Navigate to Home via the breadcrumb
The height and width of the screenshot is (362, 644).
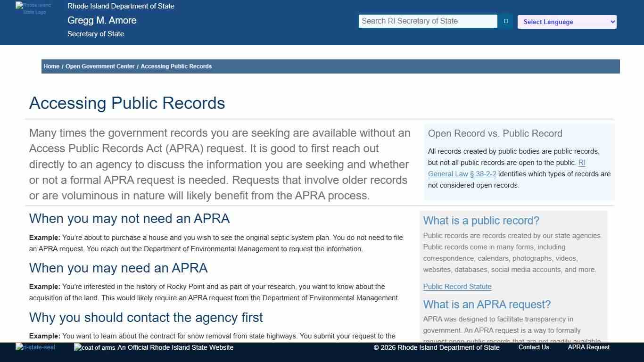(51, 66)
